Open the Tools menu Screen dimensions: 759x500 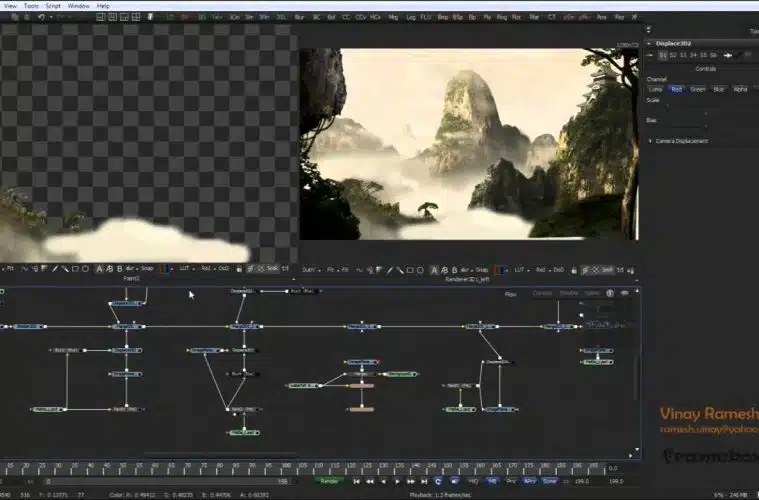[x=31, y=6]
